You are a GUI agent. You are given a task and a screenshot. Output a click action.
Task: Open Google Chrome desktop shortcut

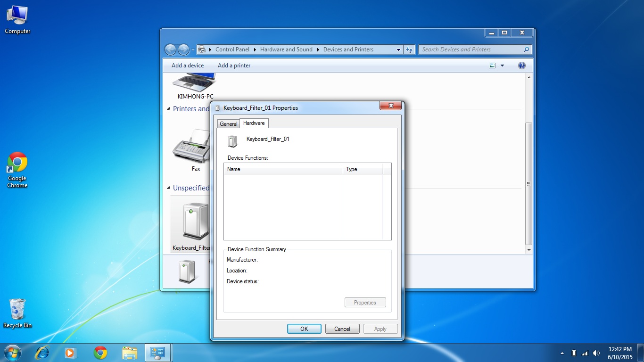pyautogui.click(x=17, y=163)
